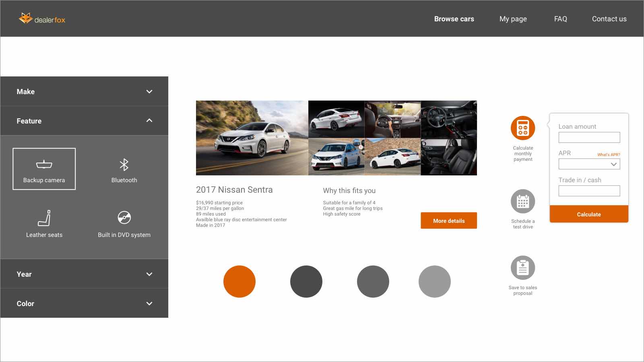Click the More details button
The width and height of the screenshot is (644, 362).
pyautogui.click(x=449, y=220)
